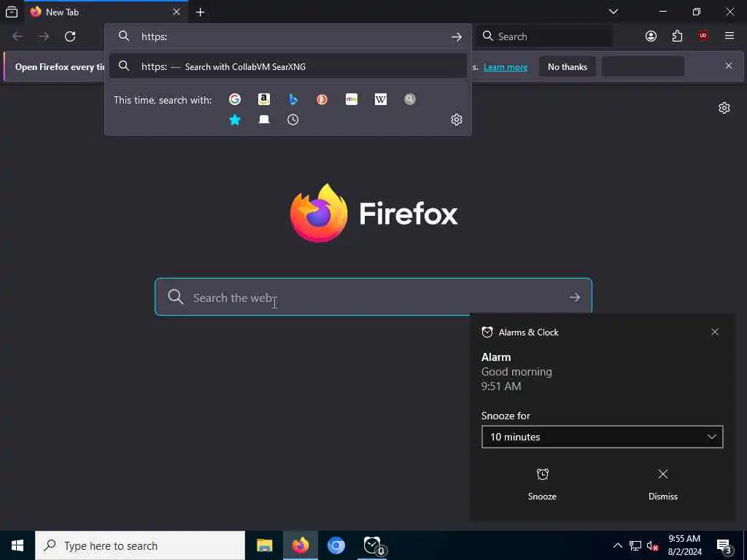Click the network tray icon

tap(635, 545)
